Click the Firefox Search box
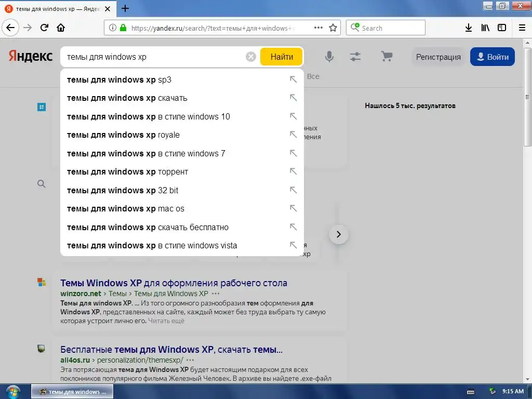 [x=385, y=28]
